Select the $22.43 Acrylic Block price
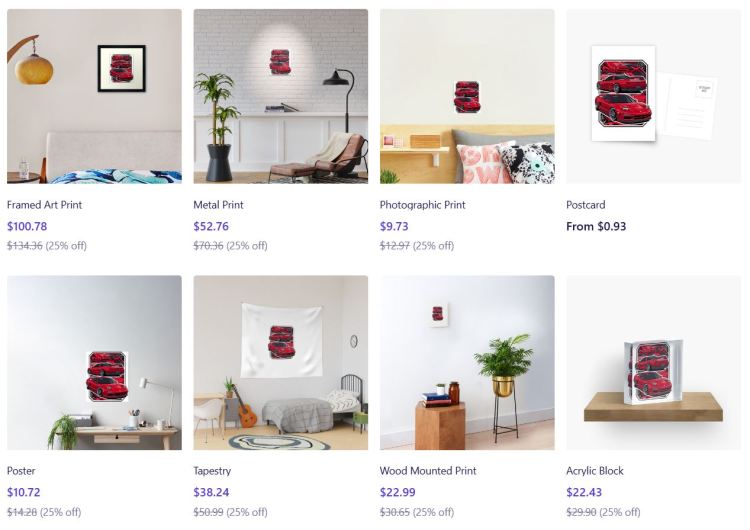 (x=585, y=492)
